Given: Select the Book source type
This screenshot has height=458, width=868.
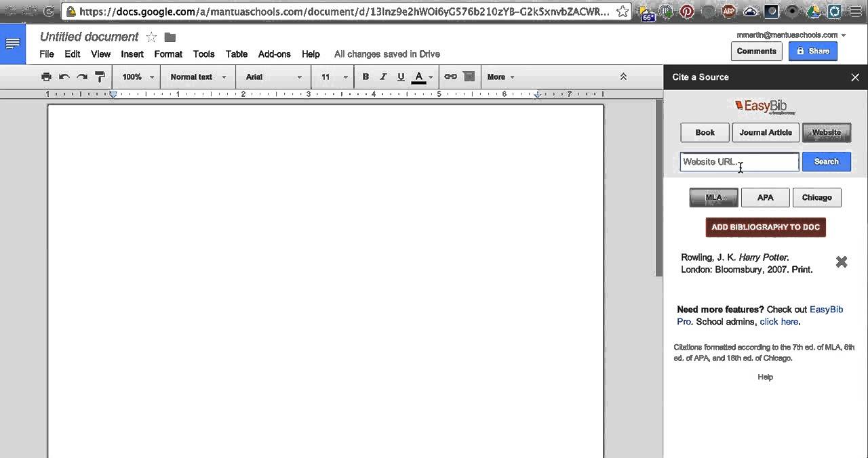Looking at the screenshot, I should click(705, 133).
